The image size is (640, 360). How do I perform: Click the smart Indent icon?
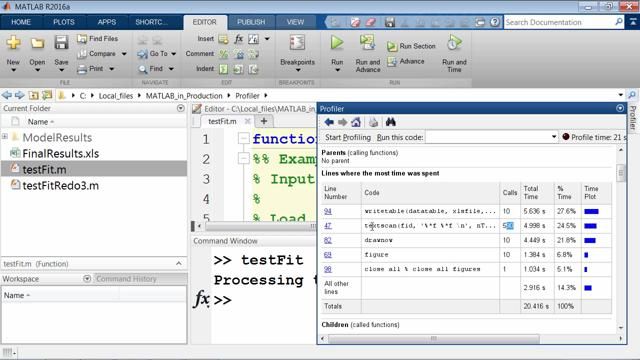coord(223,69)
